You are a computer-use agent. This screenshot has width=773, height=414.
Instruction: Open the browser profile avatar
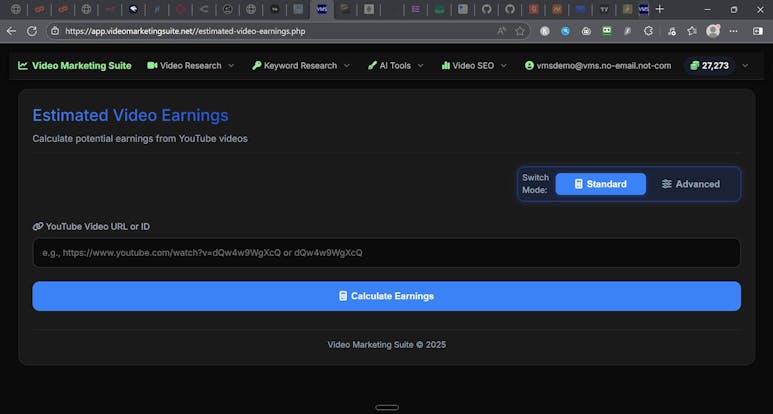tap(713, 31)
